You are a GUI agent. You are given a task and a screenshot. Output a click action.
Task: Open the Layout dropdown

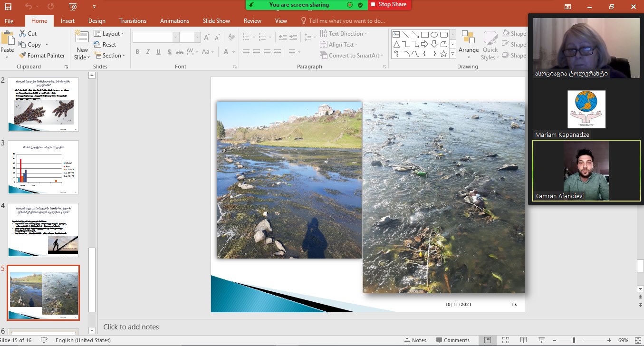point(109,34)
